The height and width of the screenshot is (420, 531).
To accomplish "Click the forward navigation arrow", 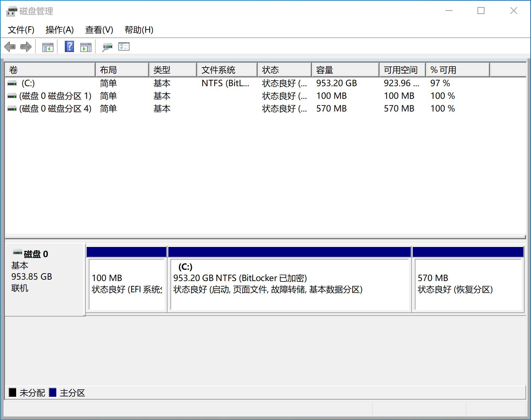I will click(25, 46).
